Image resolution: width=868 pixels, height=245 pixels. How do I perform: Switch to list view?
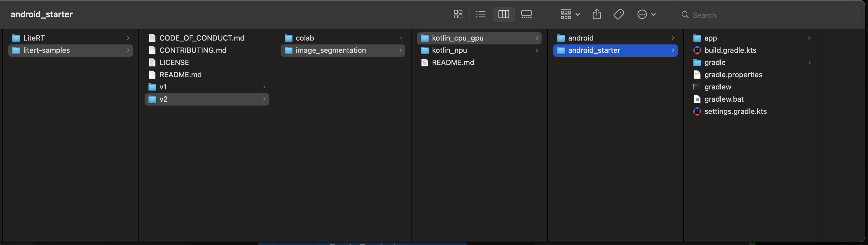(x=480, y=14)
